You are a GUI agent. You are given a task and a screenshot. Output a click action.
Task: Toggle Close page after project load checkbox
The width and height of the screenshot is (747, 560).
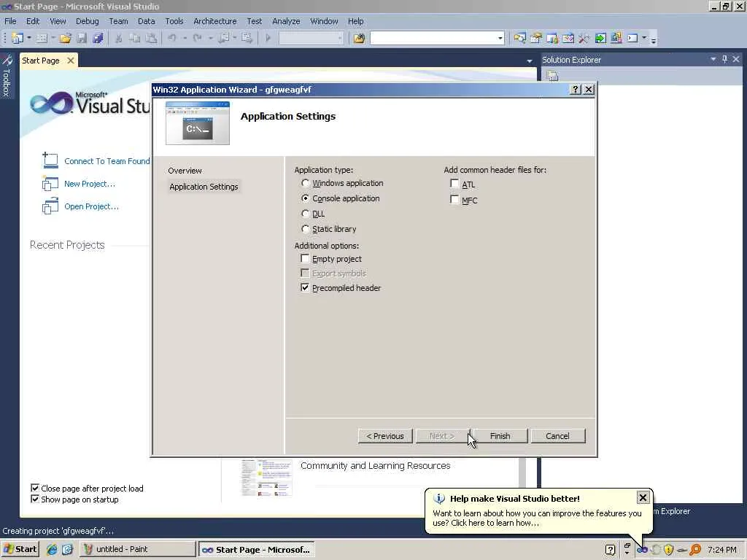point(35,488)
